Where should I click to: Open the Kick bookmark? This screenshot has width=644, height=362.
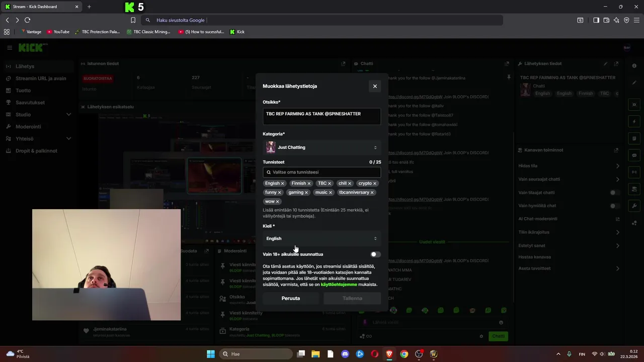pyautogui.click(x=237, y=32)
